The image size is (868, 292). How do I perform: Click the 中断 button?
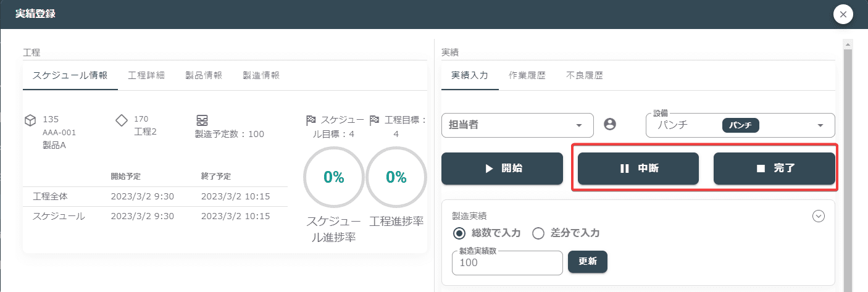pos(638,169)
